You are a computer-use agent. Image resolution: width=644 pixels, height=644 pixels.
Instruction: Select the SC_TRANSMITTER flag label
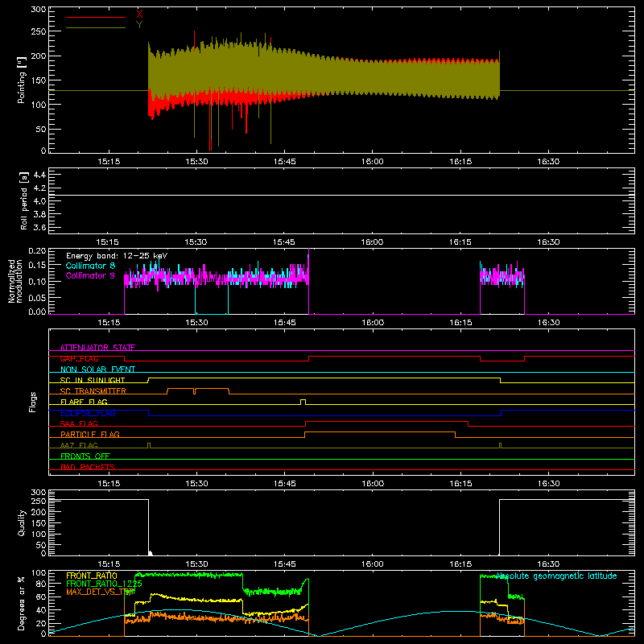pyautogui.click(x=93, y=391)
